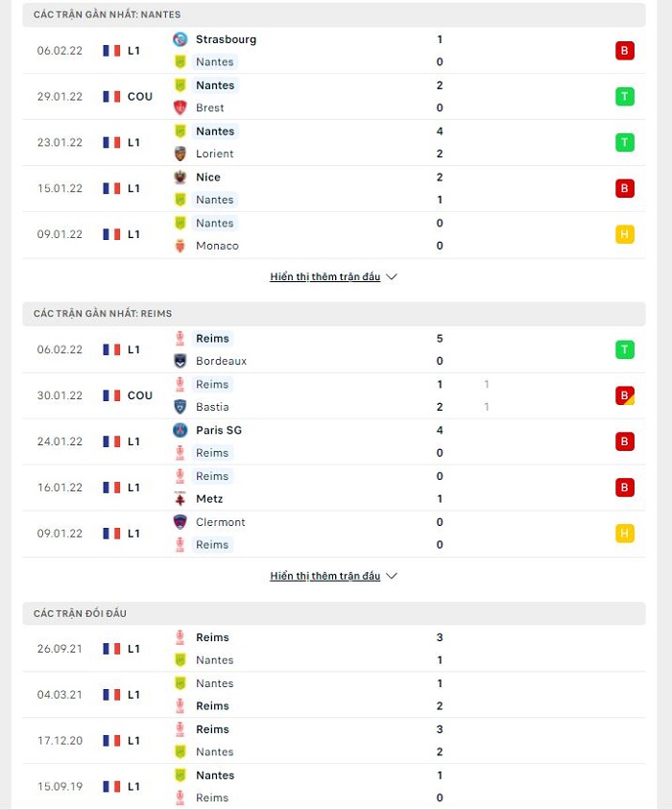Click half-red B badge for Reims vs Bastia
Viewport: 672px width, 810px height.
tap(624, 395)
